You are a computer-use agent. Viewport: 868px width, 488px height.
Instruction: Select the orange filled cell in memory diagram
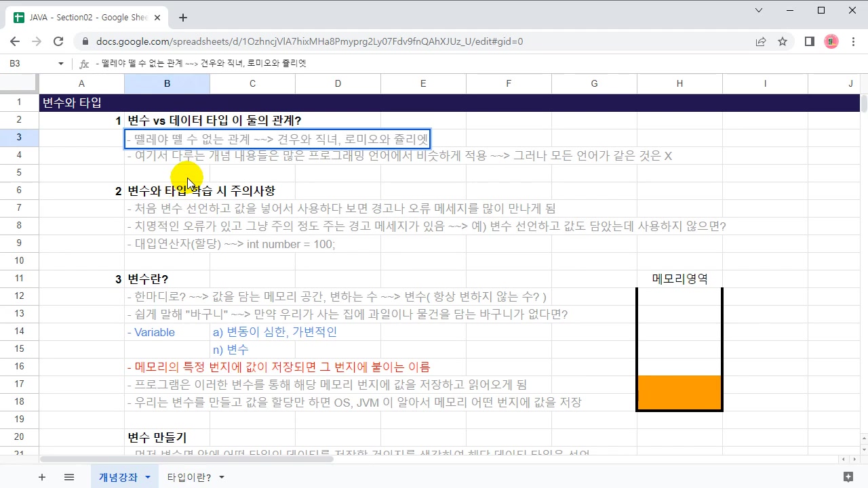tap(679, 393)
